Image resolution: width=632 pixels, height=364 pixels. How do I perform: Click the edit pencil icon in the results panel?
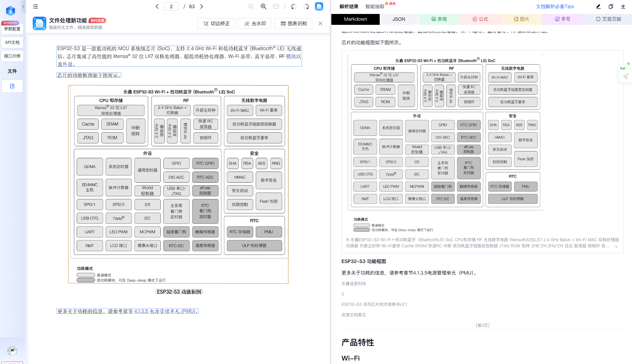coord(599,6)
